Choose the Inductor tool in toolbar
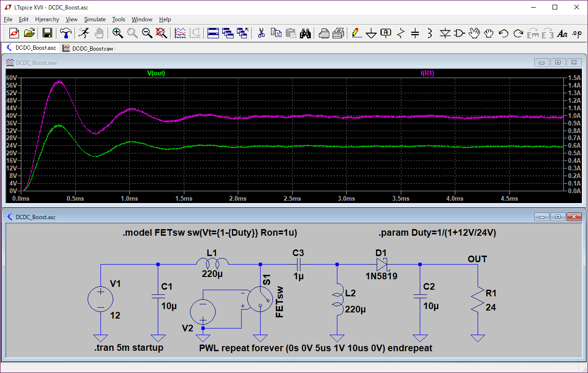 (x=430, y=33)
